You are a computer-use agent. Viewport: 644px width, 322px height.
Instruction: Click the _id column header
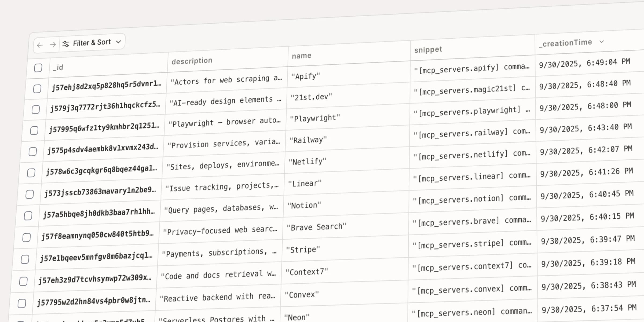coord(58,67)
